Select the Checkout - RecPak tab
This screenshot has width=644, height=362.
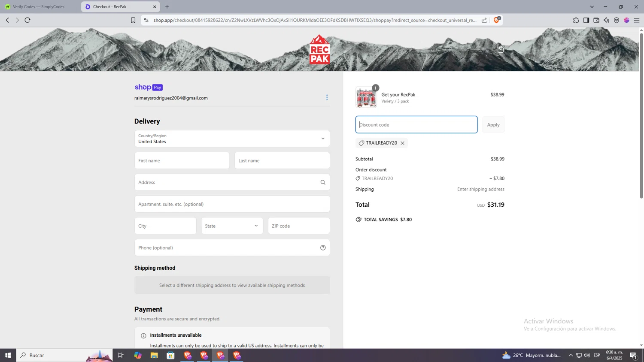click(x=120, y=7)
